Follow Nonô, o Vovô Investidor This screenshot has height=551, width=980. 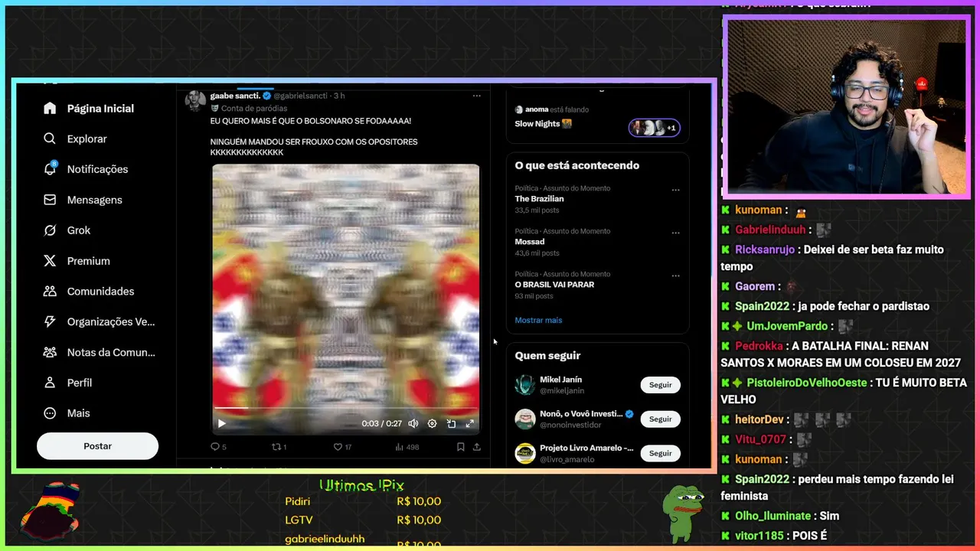660,419
